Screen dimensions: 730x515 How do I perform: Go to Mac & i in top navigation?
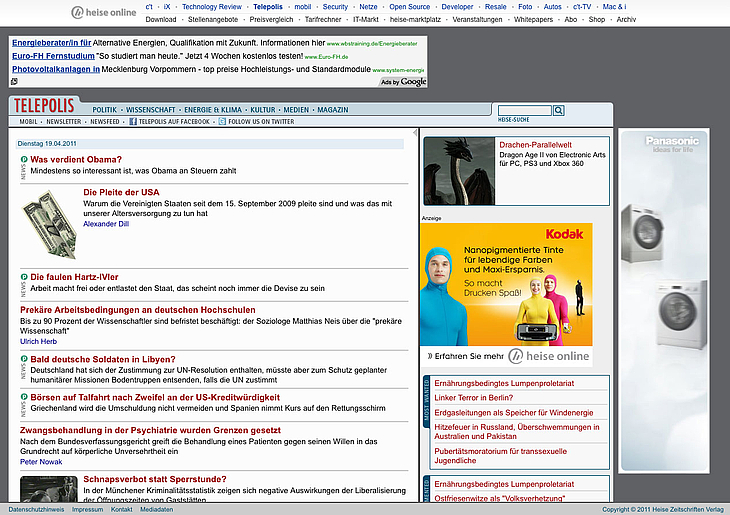pos(615,7)
